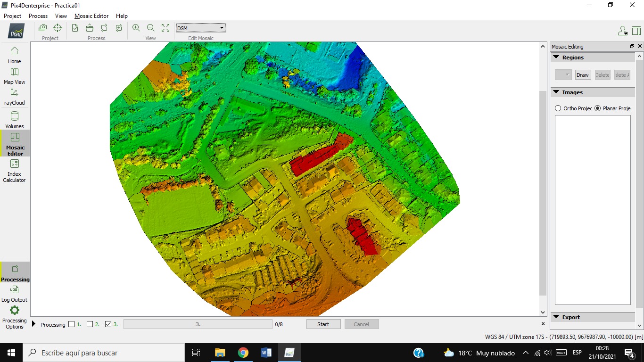Open the Process menu

38,16
